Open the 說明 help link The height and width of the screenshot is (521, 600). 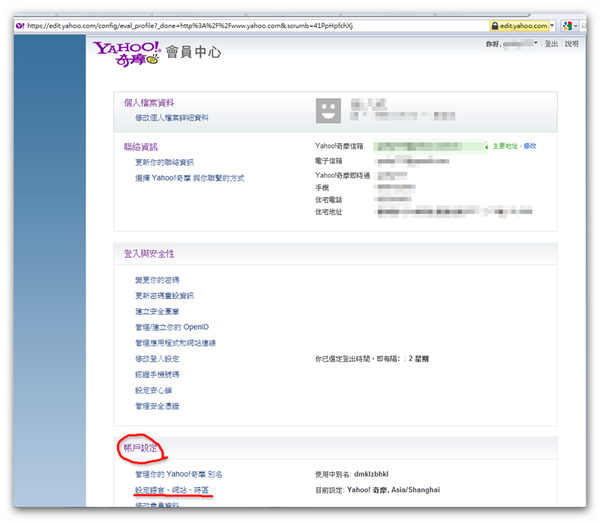tap(572, 44)
